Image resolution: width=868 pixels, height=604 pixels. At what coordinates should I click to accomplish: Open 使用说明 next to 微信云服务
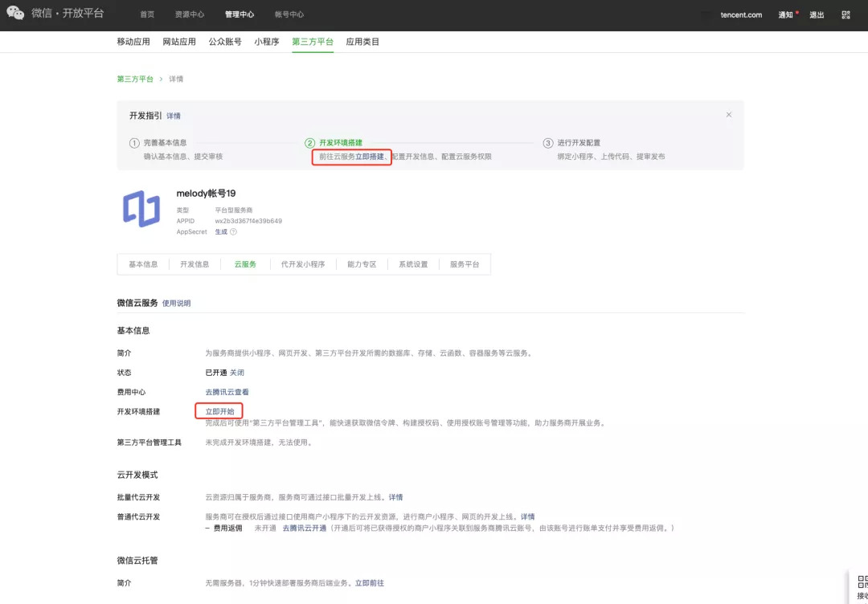177,303
